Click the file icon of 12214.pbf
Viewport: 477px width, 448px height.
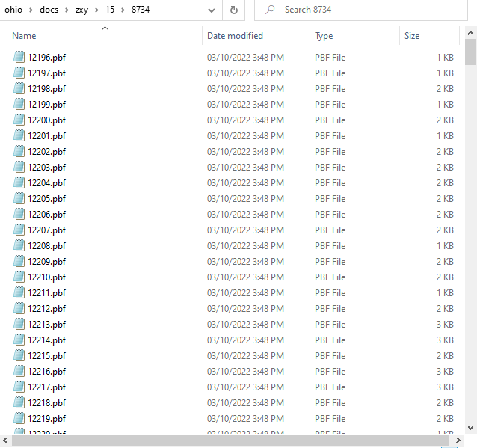pyautogui.click(x=19, y=340)
